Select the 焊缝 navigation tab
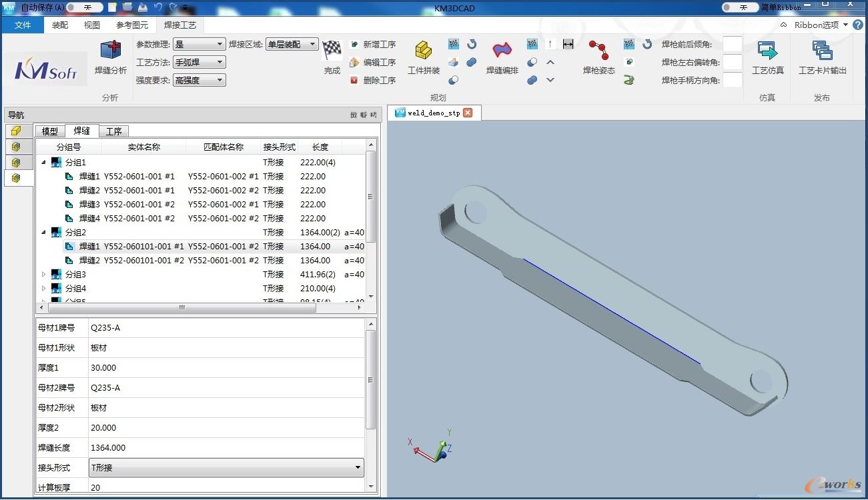This screenshot has height=500, width=868. pyautogui.click(x=82, y=131)
